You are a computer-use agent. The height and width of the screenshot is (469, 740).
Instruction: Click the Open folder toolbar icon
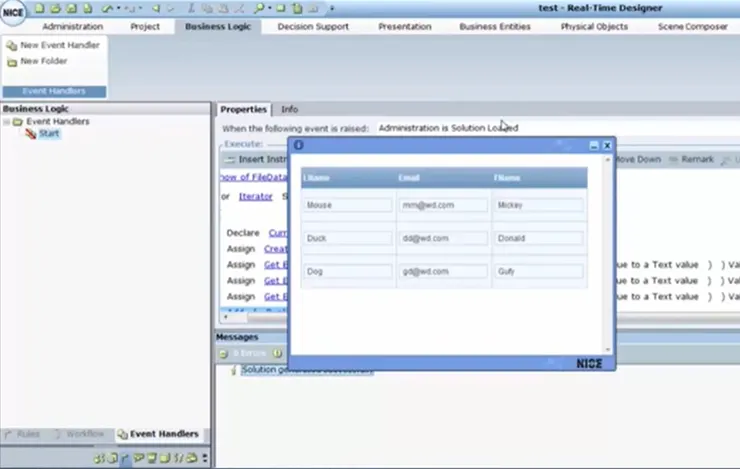tap(56, 8)
